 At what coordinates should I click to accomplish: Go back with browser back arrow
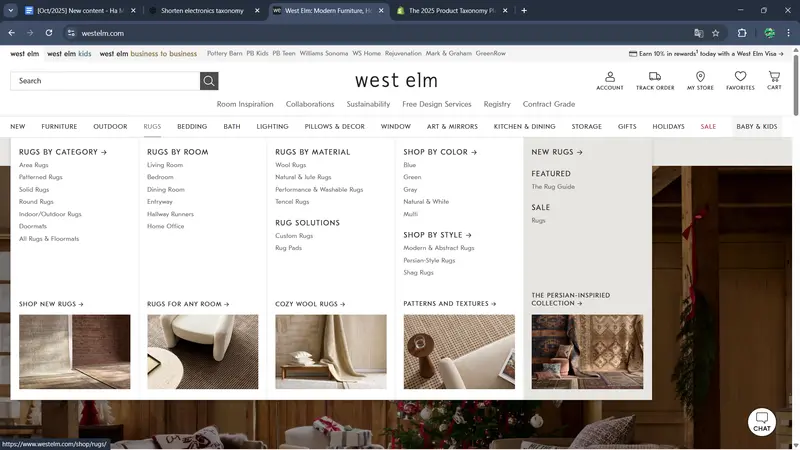coord(11,33)
